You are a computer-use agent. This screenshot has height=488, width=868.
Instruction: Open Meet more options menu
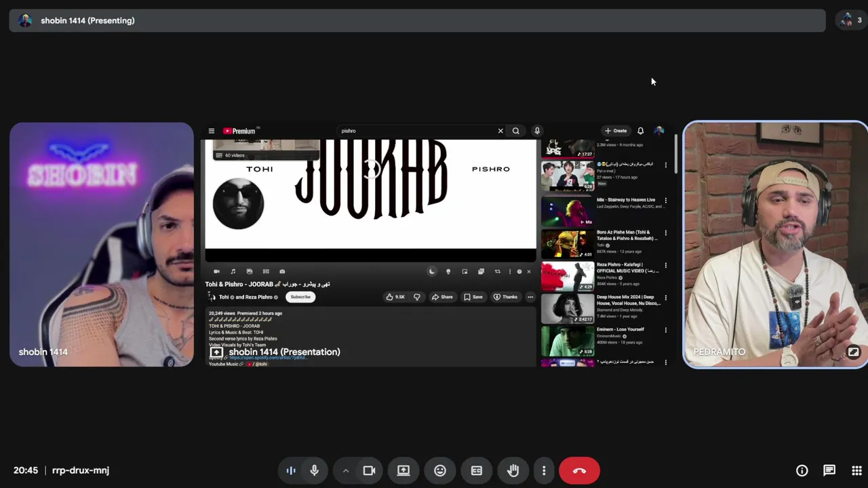click(x=544, y=470)
